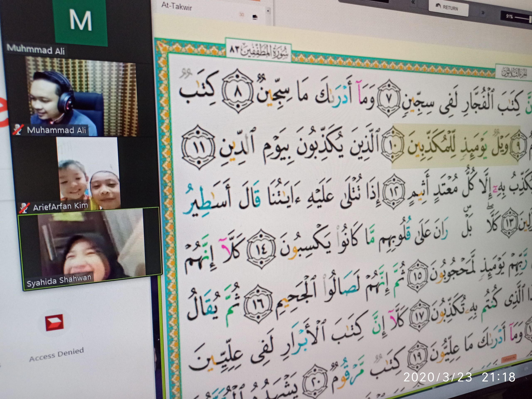Click verse marker 12
This screenshot has width=532, height=399.
(x=394, y=191)
